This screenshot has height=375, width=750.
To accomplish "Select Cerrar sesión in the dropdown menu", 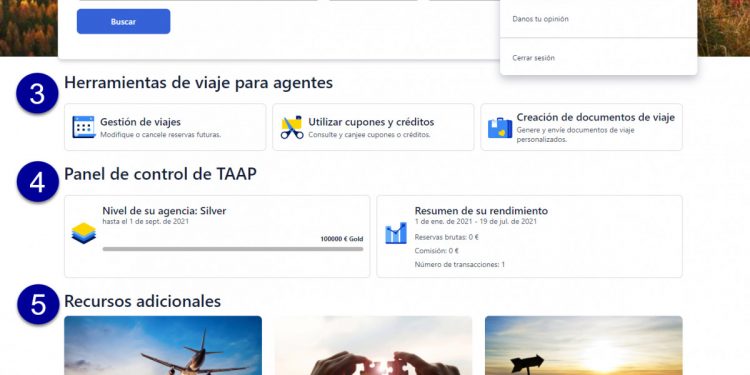I will [x=533, y=58].
